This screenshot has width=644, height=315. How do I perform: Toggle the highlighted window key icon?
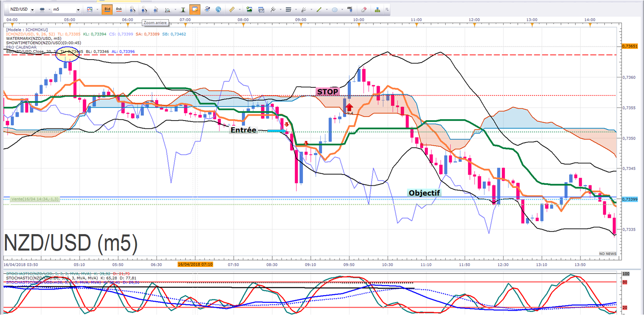click(194, 9)
